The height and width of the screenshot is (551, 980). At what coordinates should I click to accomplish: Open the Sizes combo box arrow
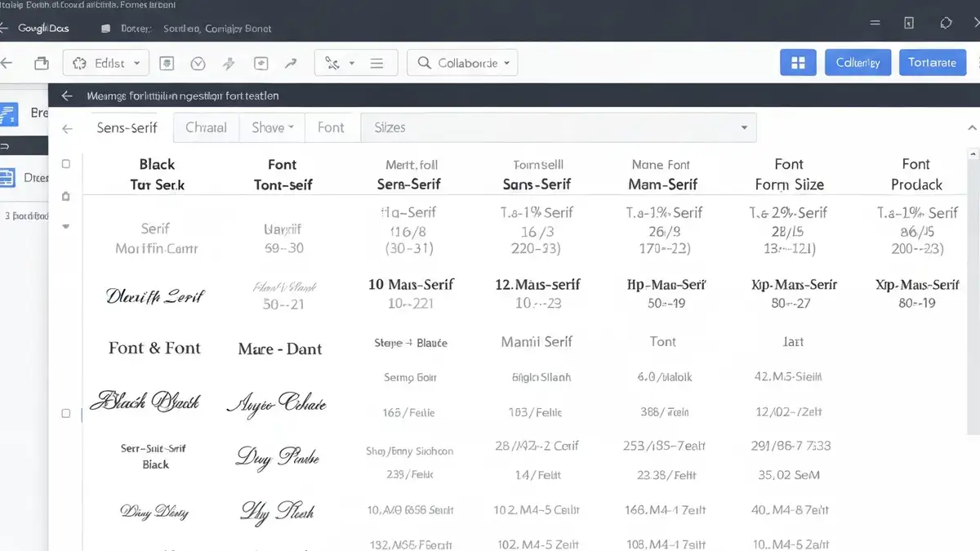pyautogui.click(x=744, y=128)
